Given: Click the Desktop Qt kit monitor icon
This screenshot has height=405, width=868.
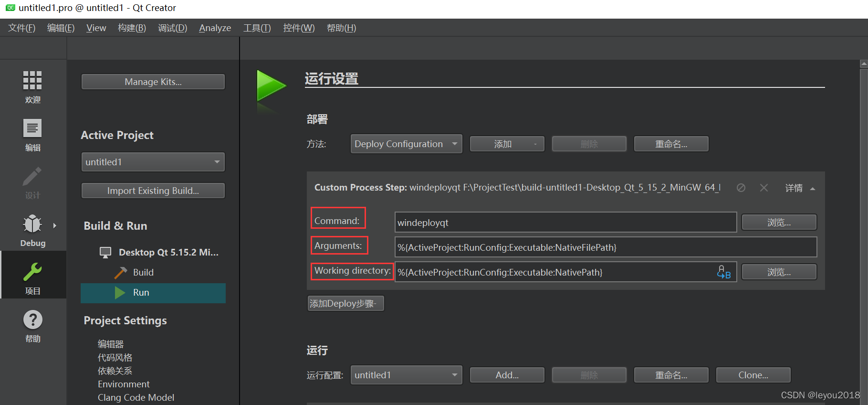Looking at the screenshot, I should pos(105,253).
